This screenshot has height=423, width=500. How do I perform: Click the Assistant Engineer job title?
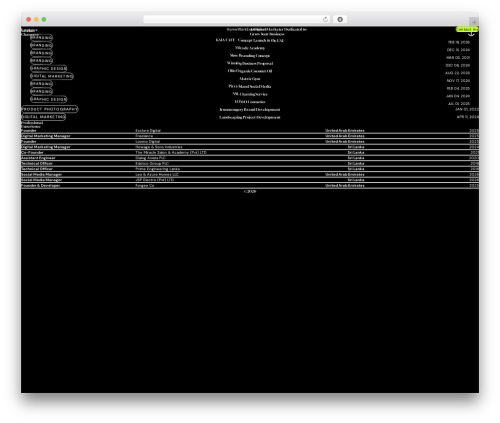click(38, 158)
